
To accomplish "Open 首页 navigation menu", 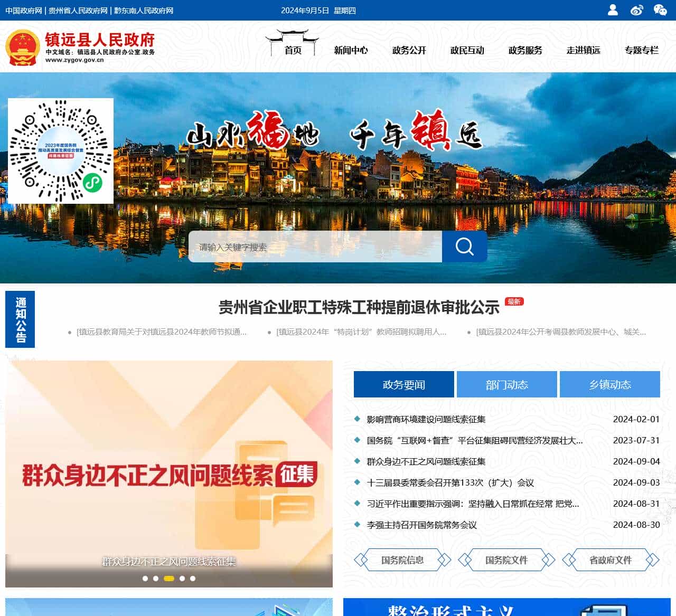I will click(293, 50).
